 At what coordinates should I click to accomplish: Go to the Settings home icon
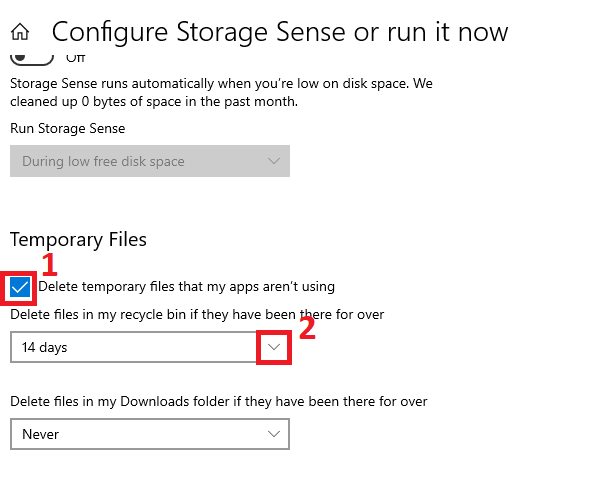[x=20, y=32]
